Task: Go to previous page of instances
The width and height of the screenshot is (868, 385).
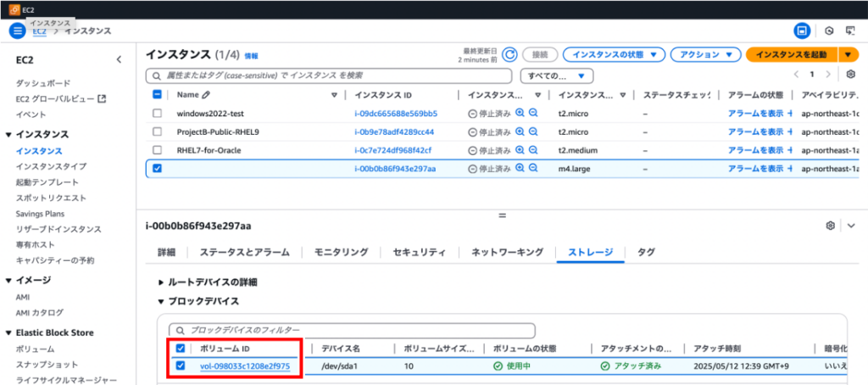Action: coord(796,75)
